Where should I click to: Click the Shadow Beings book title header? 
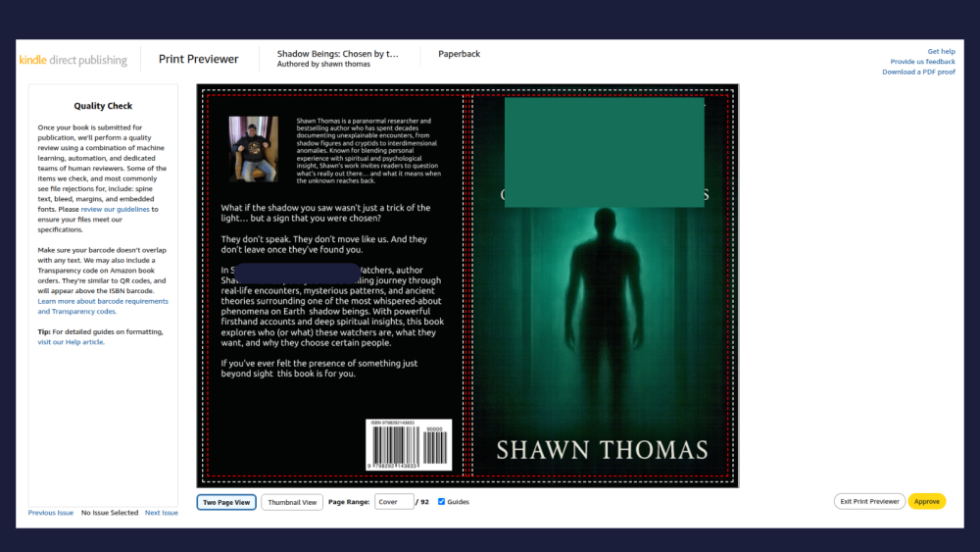(x=337, y=54)
